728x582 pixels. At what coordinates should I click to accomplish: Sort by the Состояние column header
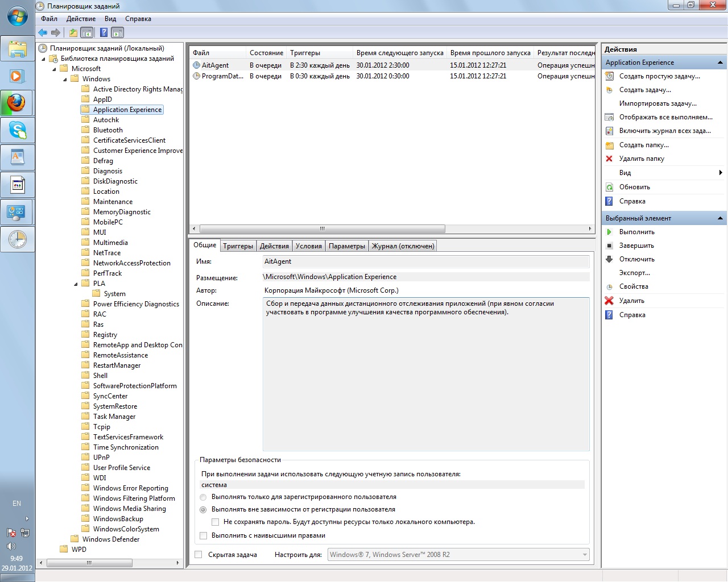coord(266,53)
